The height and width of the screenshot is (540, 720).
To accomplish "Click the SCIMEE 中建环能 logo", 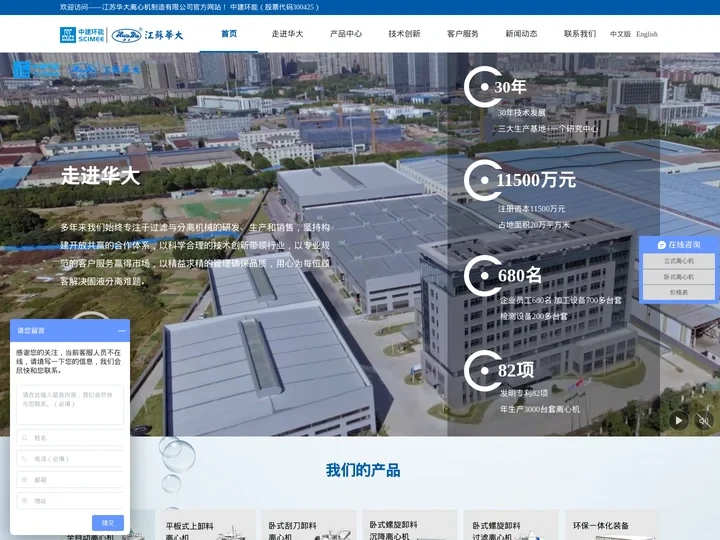I will pyautogui.click(x=82, y=35).
